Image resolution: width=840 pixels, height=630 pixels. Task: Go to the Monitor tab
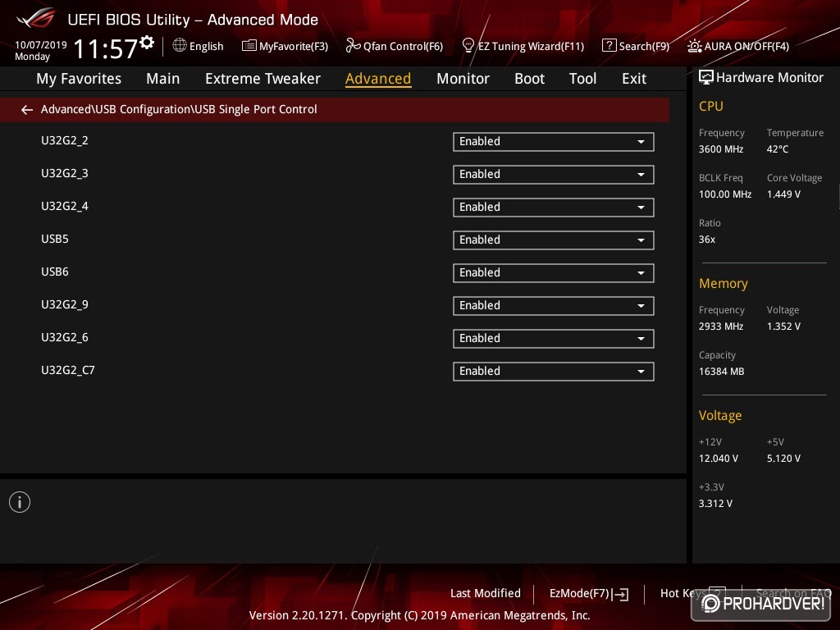[x=463, y=79]
